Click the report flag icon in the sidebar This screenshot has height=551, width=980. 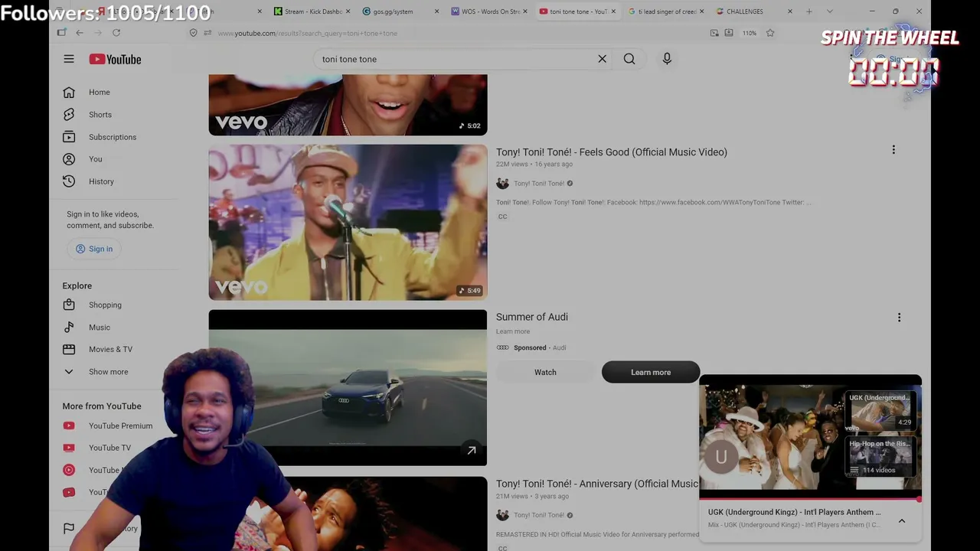click(x=69, y=528)
